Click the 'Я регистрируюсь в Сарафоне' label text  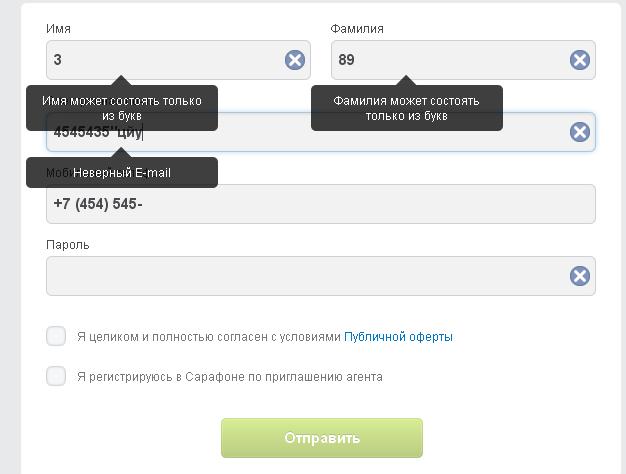tap(230, 377)
